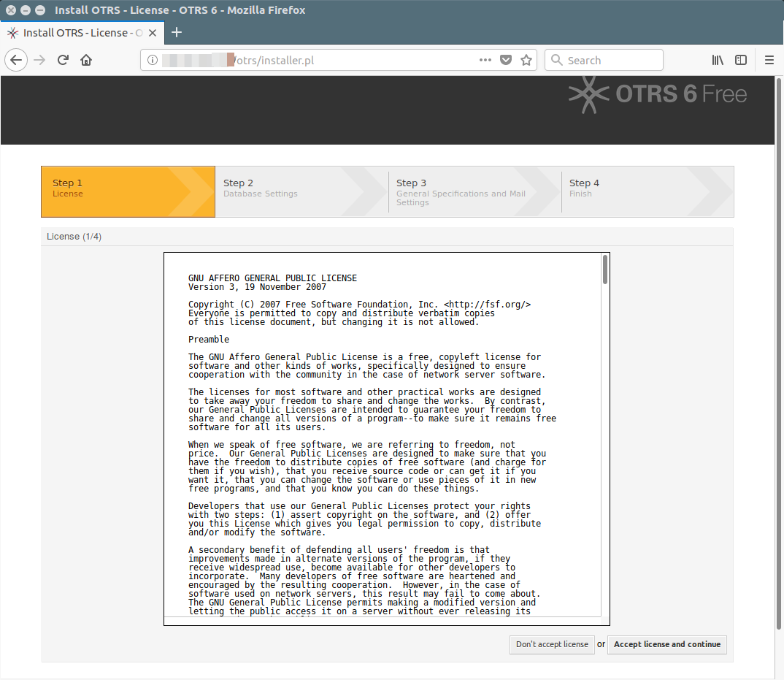Click Accept license and continue button
784x680 pixels.
click(667, 644)
